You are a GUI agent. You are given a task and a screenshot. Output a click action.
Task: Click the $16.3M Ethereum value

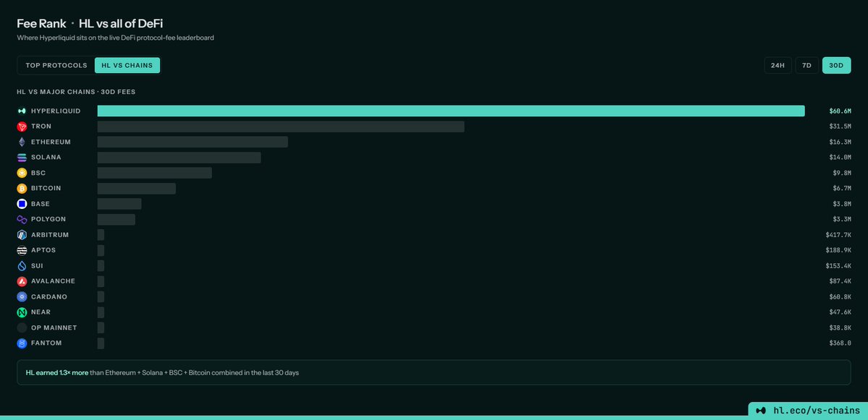coord(840,142)
